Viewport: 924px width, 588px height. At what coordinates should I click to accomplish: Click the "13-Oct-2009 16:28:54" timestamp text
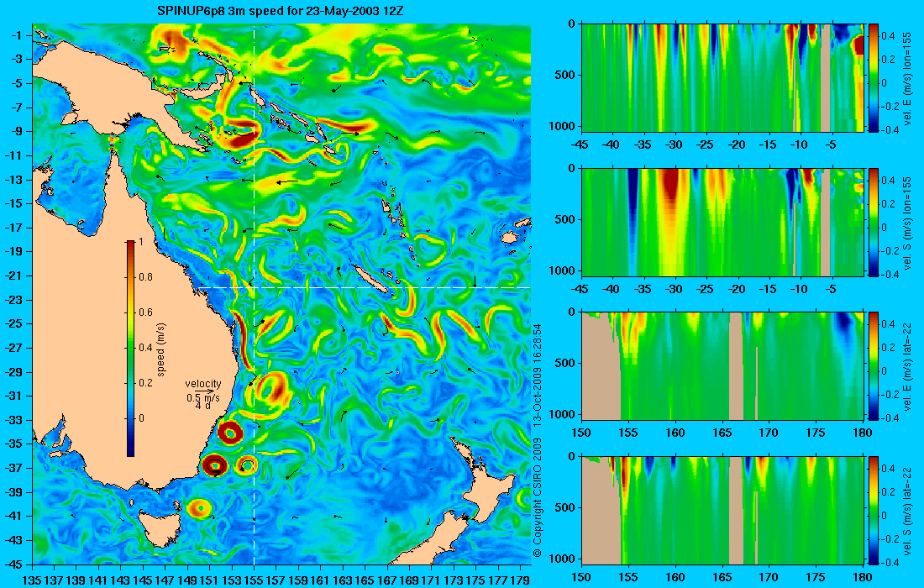(x=537, y=375)
